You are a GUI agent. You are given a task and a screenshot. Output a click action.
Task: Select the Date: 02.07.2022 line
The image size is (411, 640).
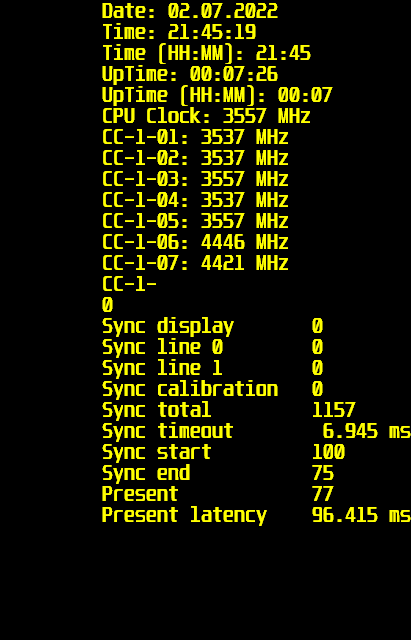tap(190, 11)
